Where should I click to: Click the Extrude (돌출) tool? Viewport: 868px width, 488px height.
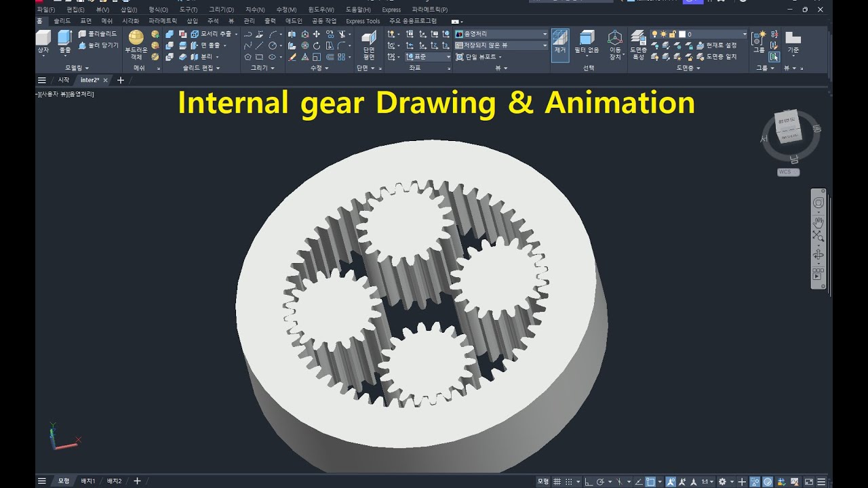point(64,41)
